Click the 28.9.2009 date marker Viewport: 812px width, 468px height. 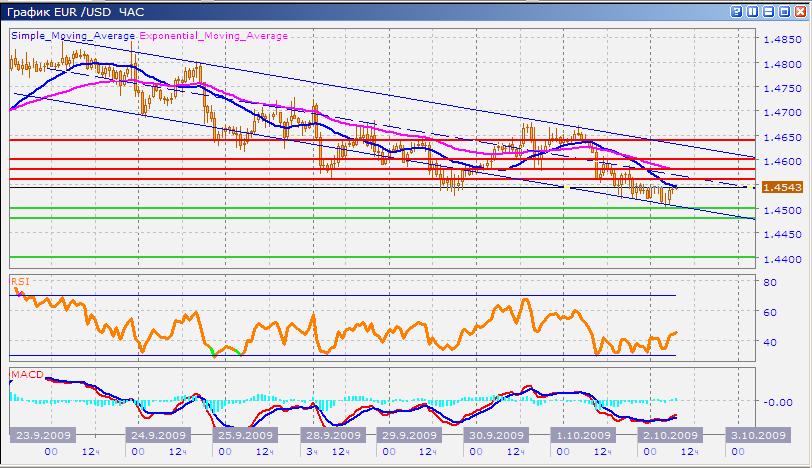coord(331,436)
